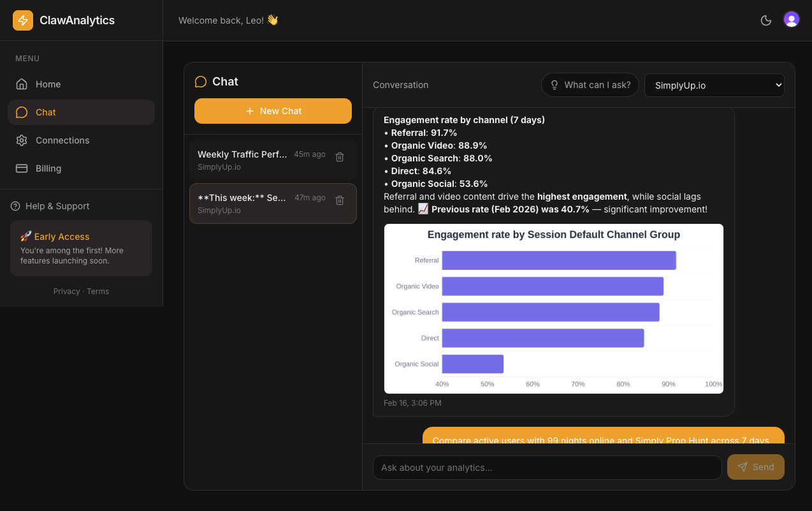
Task: Toggle dark mode with the moon icon
Action: coord(765,20)
